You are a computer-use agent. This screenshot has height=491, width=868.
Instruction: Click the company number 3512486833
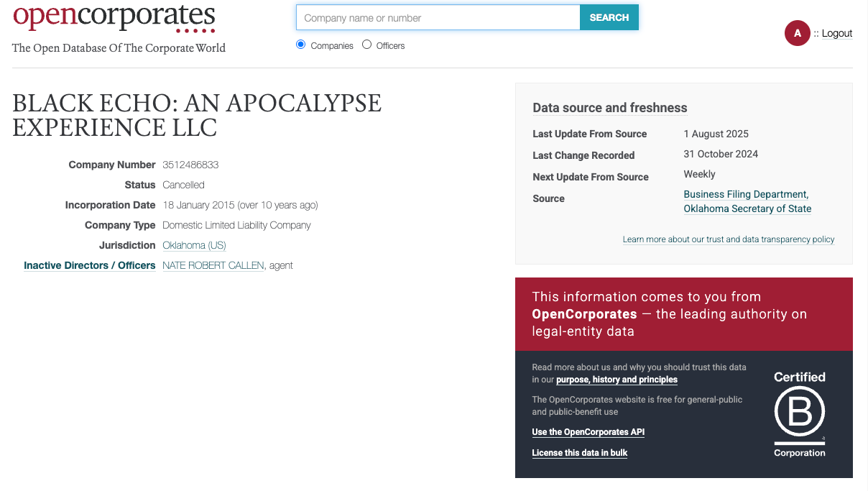[190, 165]
